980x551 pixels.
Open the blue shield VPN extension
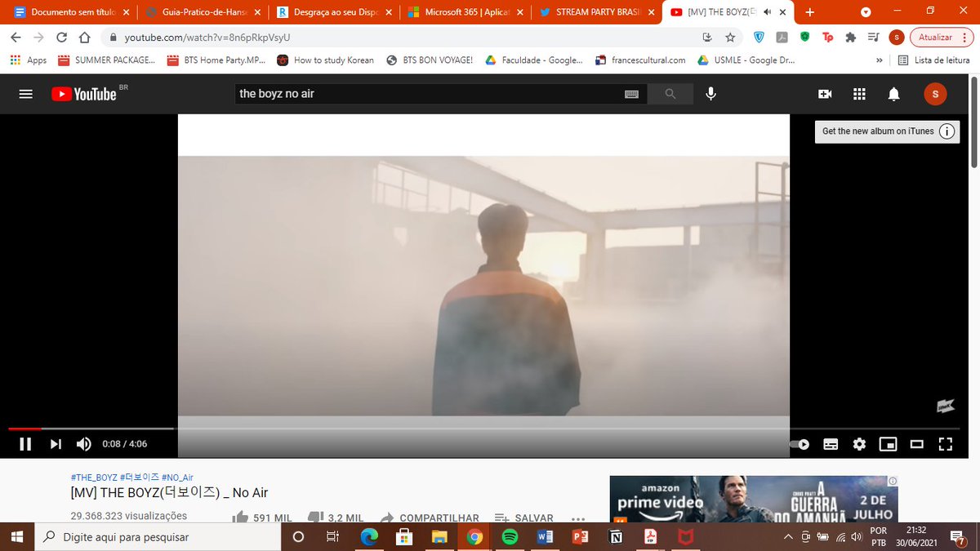(x=759, y=38)
